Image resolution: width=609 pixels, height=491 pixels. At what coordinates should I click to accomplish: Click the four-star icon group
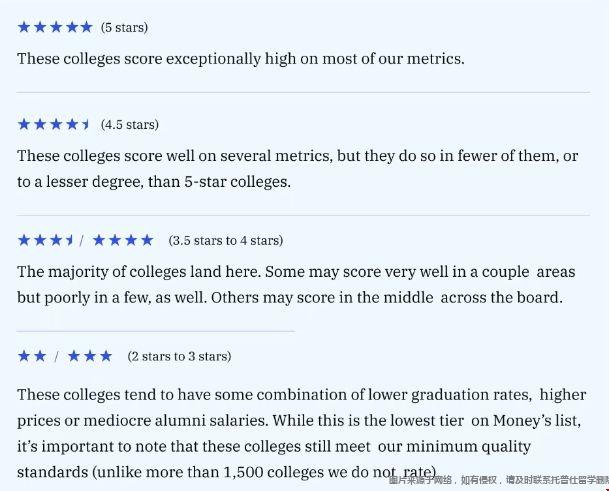pos(123,240)
